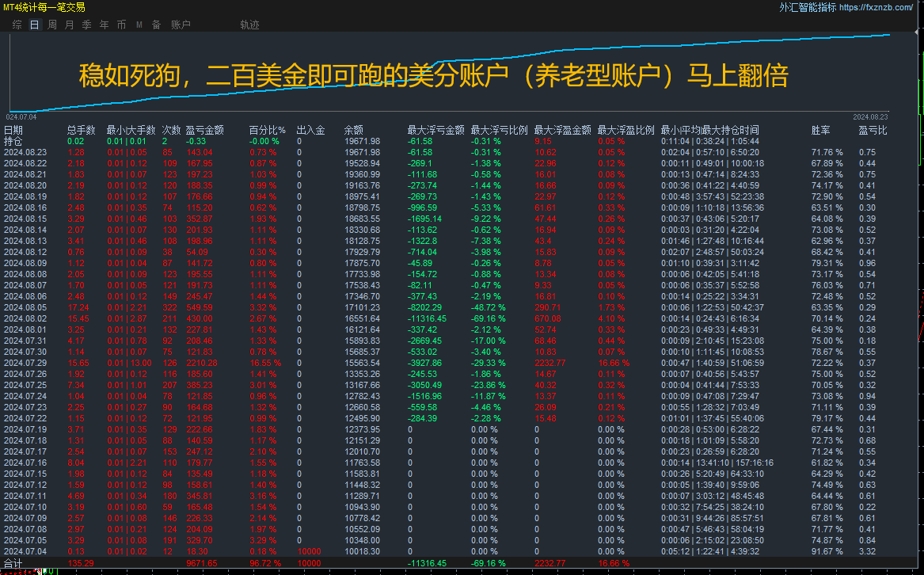Click the 322 trade count cell
Screen dimensions: 924x575
click(169, 307)
